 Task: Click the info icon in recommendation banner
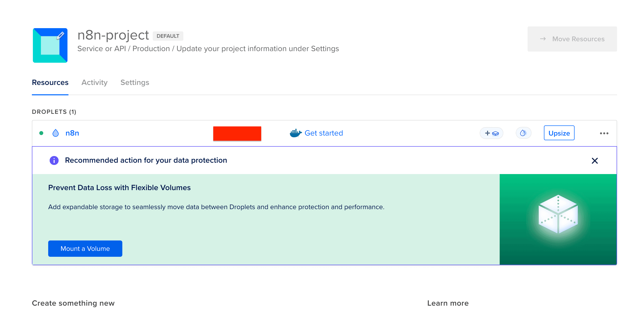(54, 160)
